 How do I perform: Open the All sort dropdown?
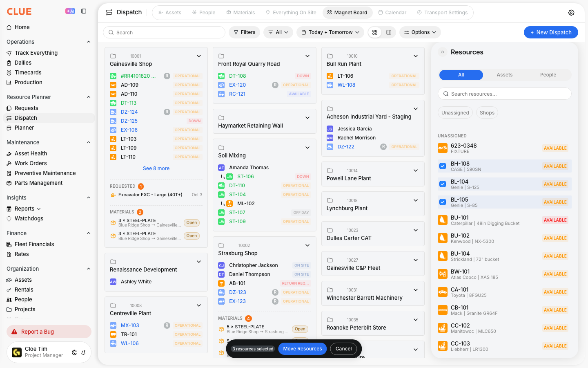tap(278, 32)
